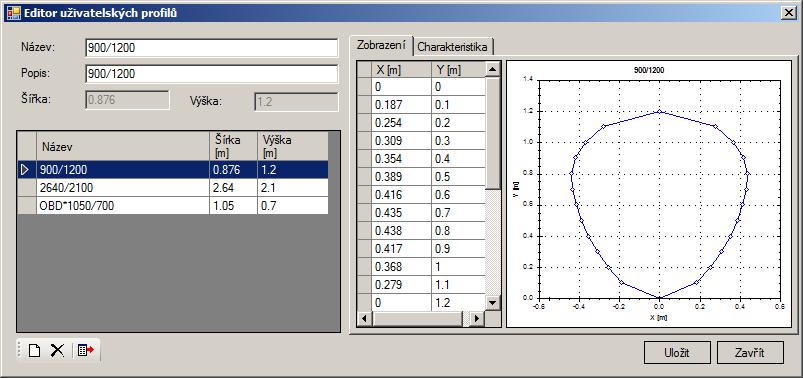Click the Šířka [m] column header

pyautogui.click(x=234, y=146)
